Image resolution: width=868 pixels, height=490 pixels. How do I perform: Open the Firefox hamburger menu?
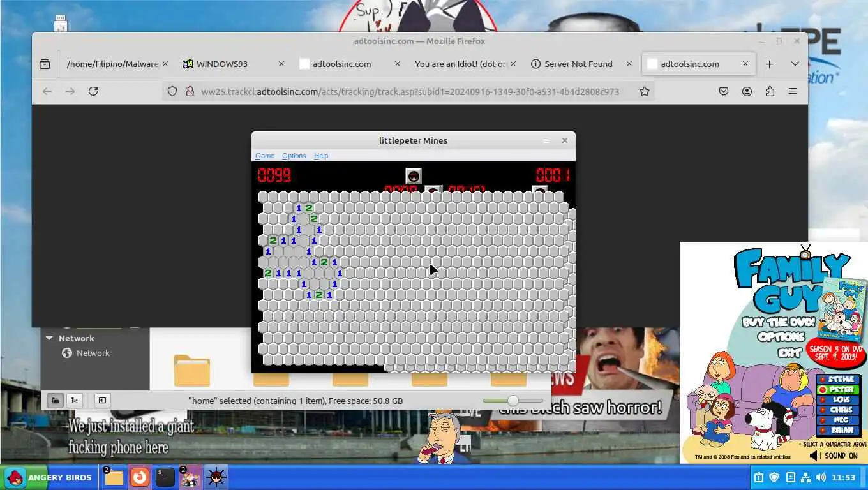point(793,91)
